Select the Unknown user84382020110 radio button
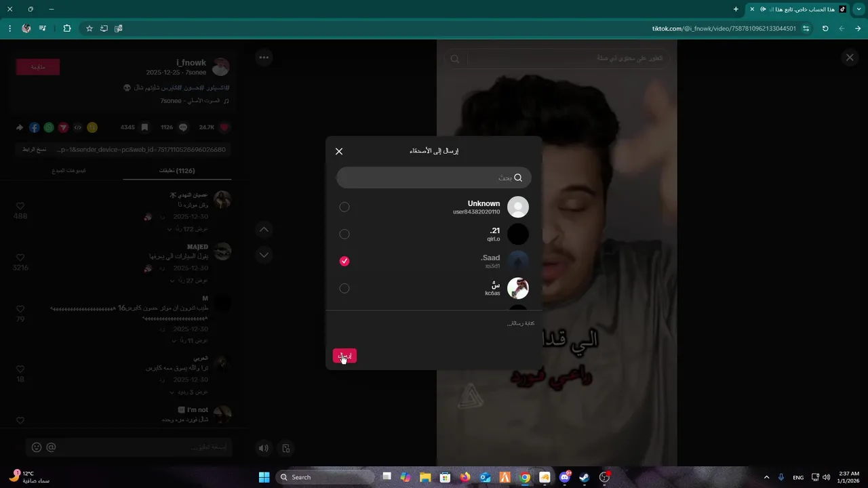Screen dimensions: 868x488 [x=344, y=207]
